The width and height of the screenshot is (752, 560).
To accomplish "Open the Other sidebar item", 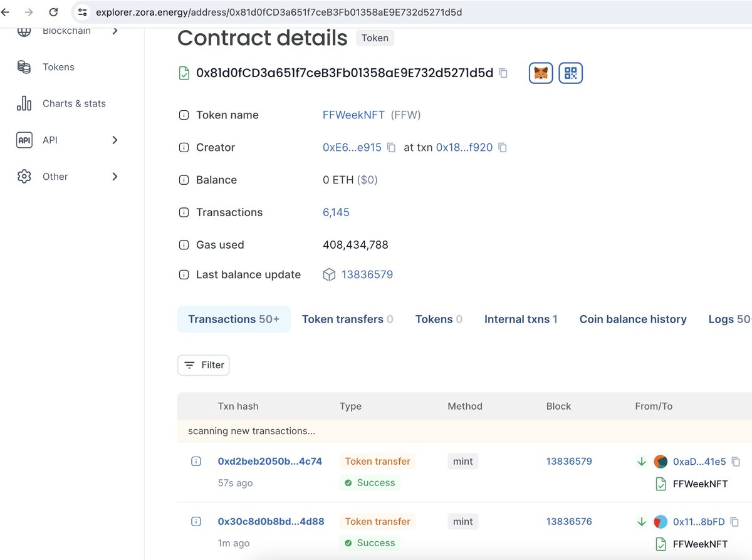I will (55, 177).
